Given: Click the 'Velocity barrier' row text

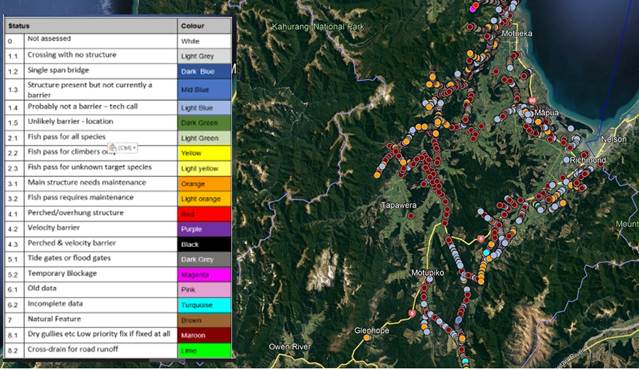Looking at the screenshot, I should [x=53, y=228].
